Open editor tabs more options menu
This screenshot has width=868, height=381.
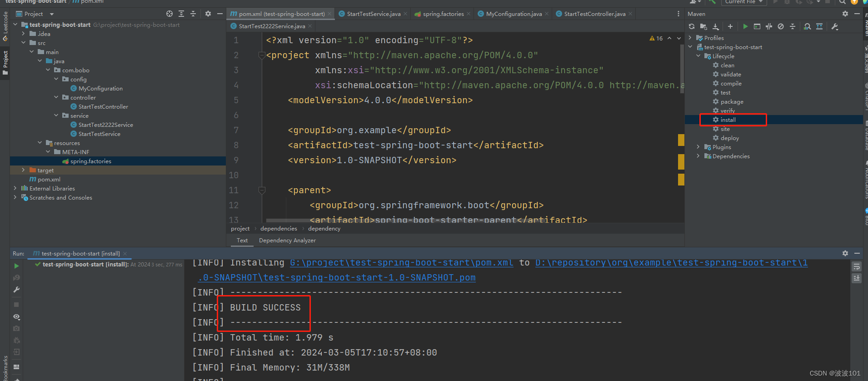(678, 14)
